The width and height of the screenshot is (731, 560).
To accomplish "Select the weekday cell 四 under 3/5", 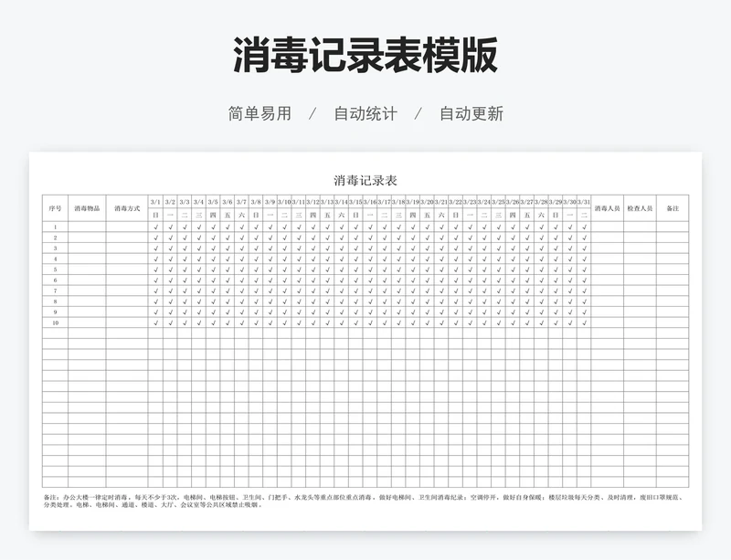I will tap(213, 215).
